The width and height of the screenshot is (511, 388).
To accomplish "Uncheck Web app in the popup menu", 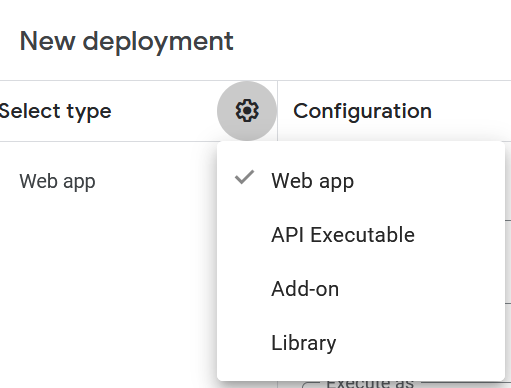I will tap(361, 181).
